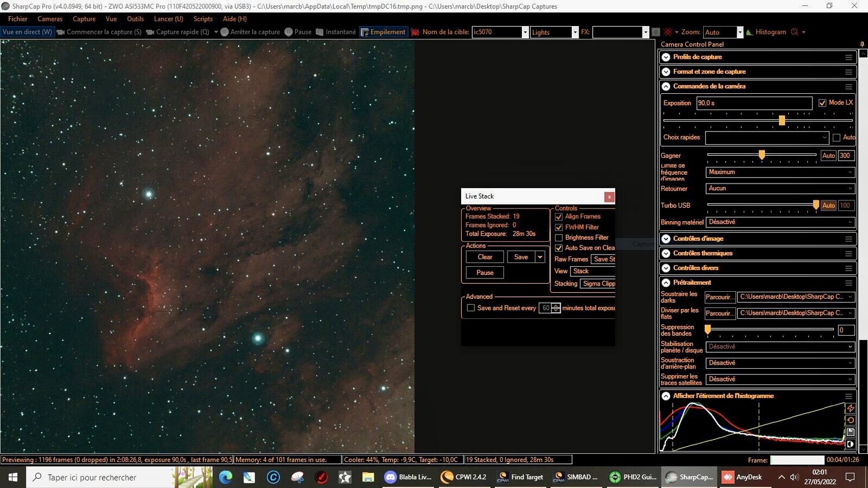
Task: Pause the camera using the toolbar Pause
Action: pyautogui.click(x=297, y=32)
